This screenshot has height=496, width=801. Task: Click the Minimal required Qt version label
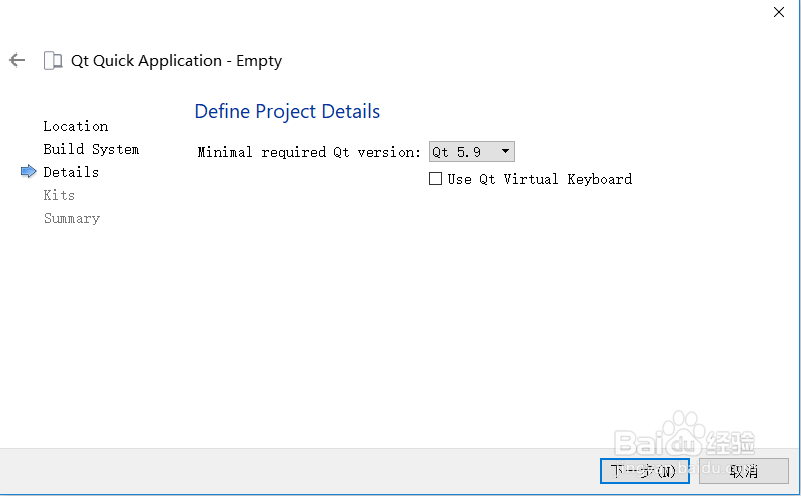(309, 152)
